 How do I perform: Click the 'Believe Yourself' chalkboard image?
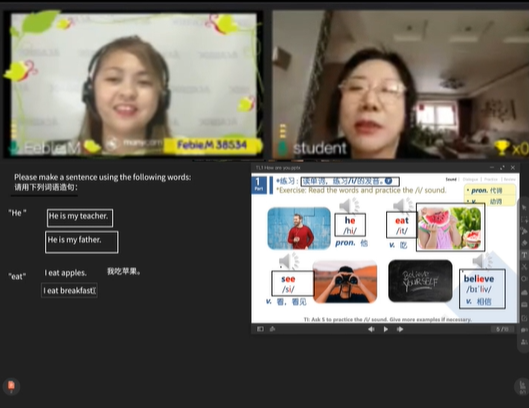420,281
